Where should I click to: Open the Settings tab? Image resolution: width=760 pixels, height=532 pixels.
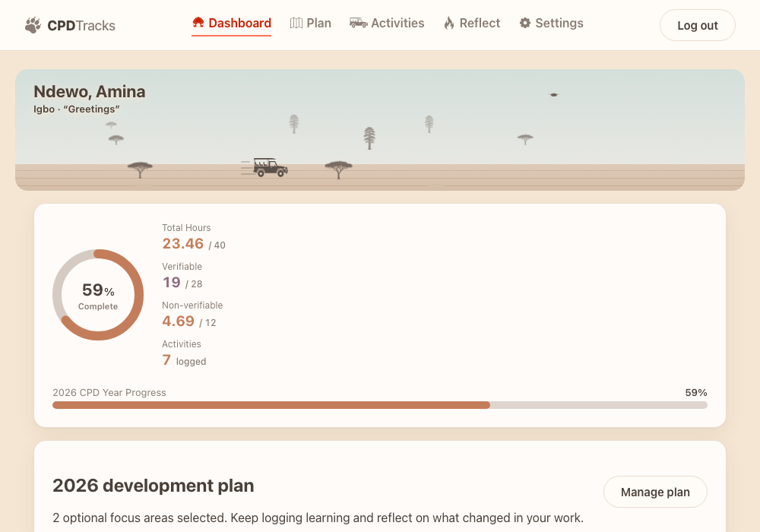click(x=551, y=24)
